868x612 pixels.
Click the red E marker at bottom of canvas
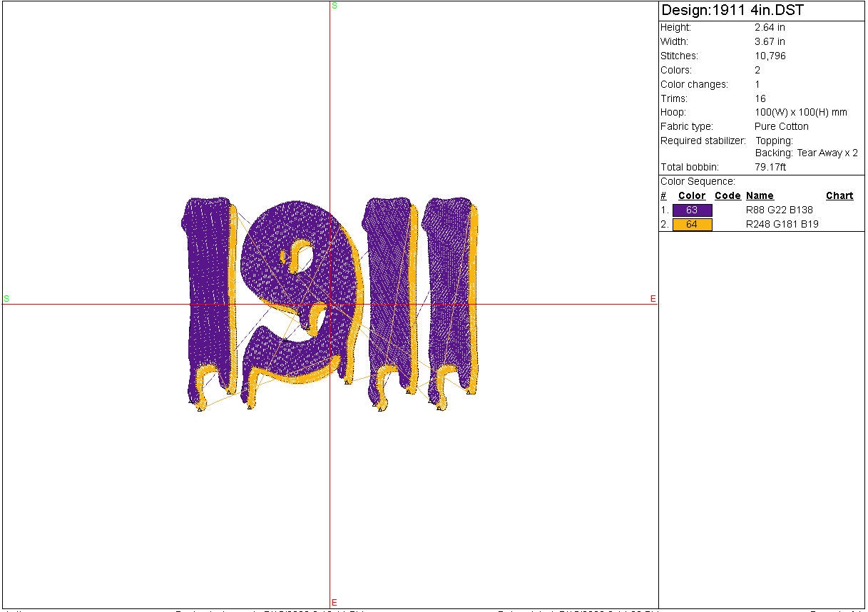(334, 603)
